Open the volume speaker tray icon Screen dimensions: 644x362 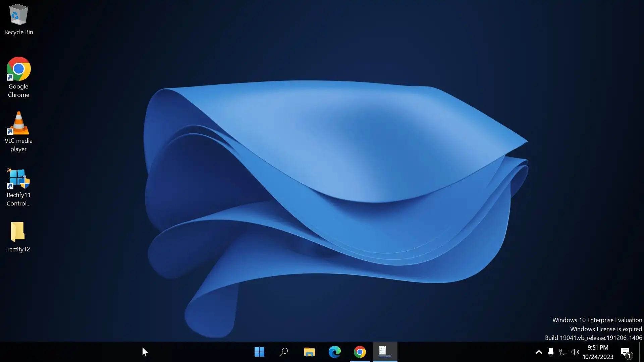575,352
